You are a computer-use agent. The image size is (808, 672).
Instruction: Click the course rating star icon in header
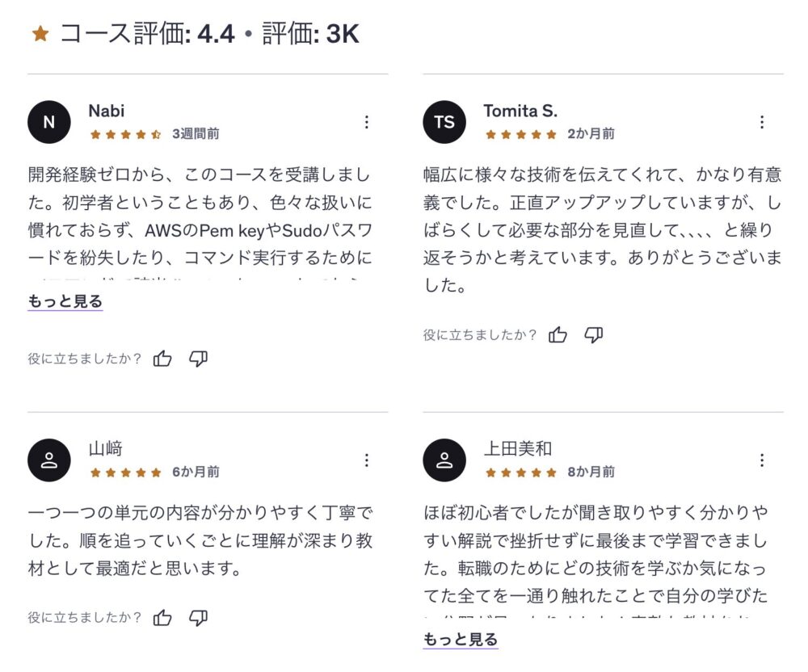40,34
